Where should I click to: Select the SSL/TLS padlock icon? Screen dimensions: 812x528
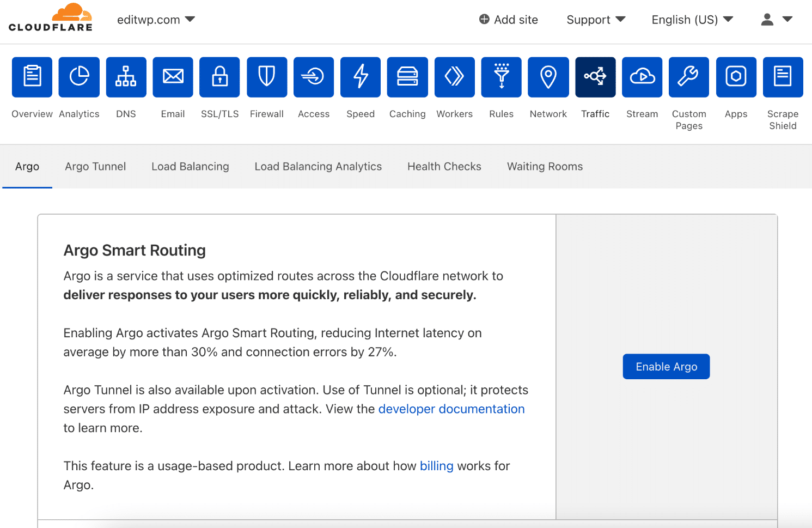[x=219, y=77]
